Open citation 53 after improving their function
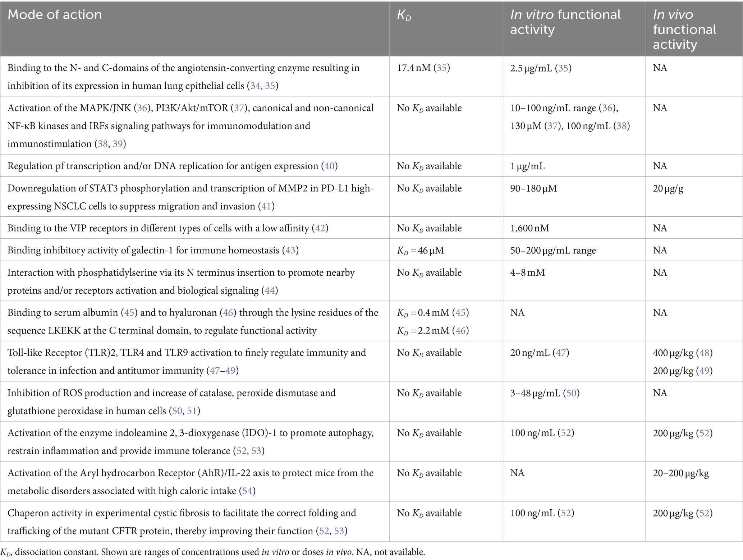 pos(339,531)
